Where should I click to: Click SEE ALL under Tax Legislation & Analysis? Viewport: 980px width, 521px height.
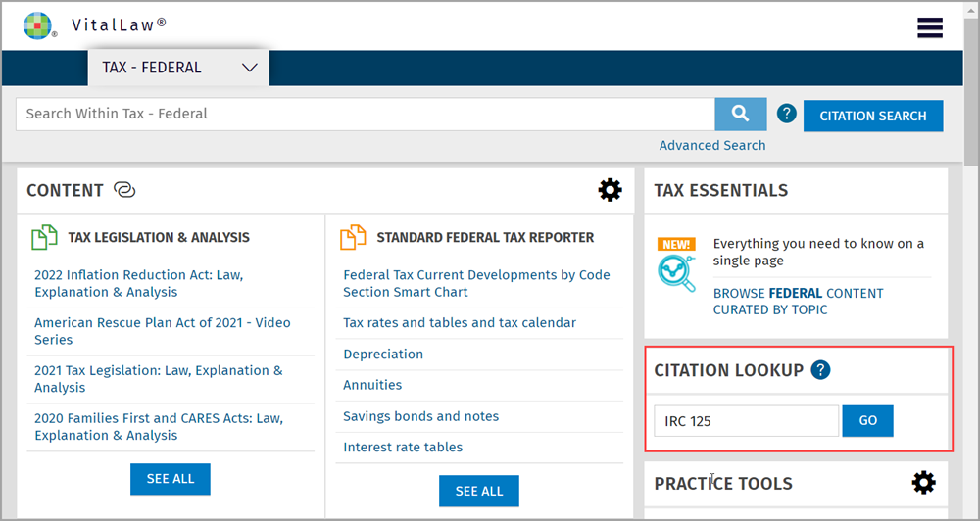[x=170, y=479]
